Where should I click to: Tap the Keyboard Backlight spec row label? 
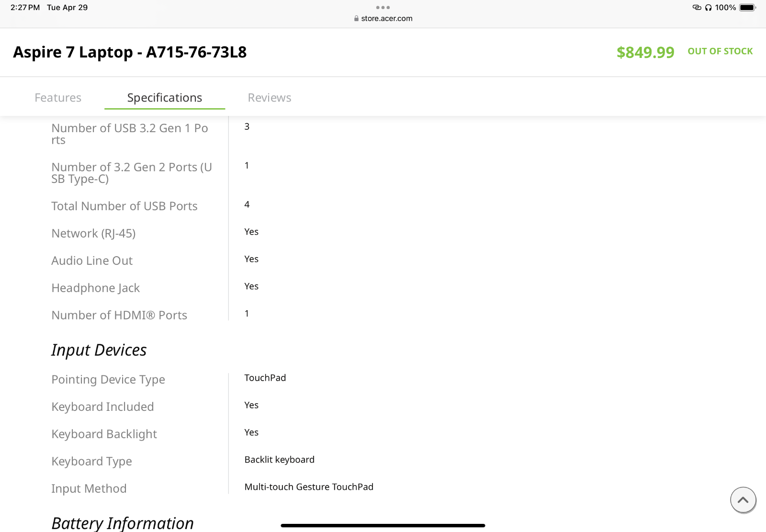tap(104, 434)
